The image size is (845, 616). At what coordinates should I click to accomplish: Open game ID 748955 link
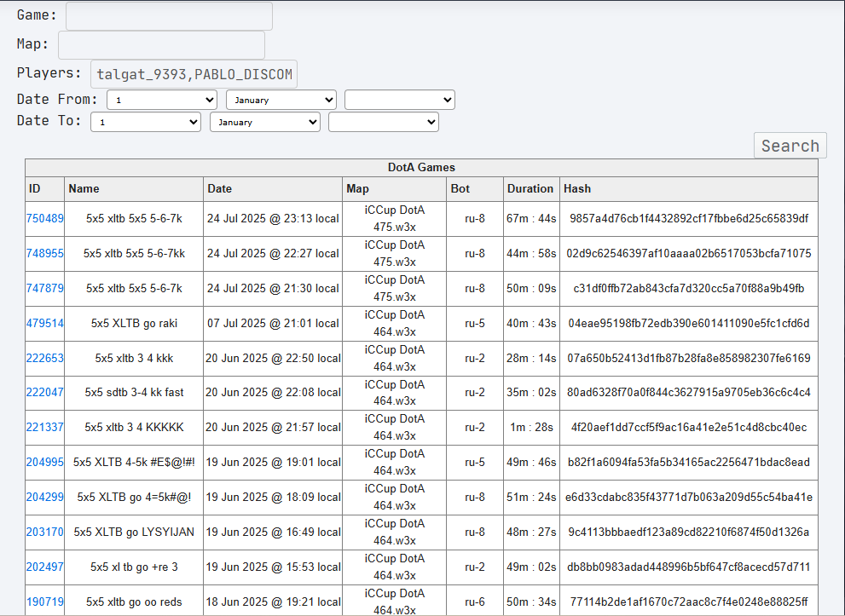pyautogui.click(x=44, y=254)
